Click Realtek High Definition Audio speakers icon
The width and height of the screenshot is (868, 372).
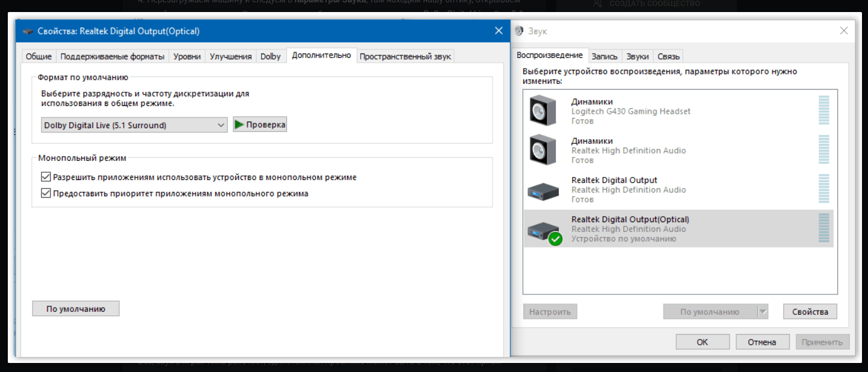(x=543, y=150)
